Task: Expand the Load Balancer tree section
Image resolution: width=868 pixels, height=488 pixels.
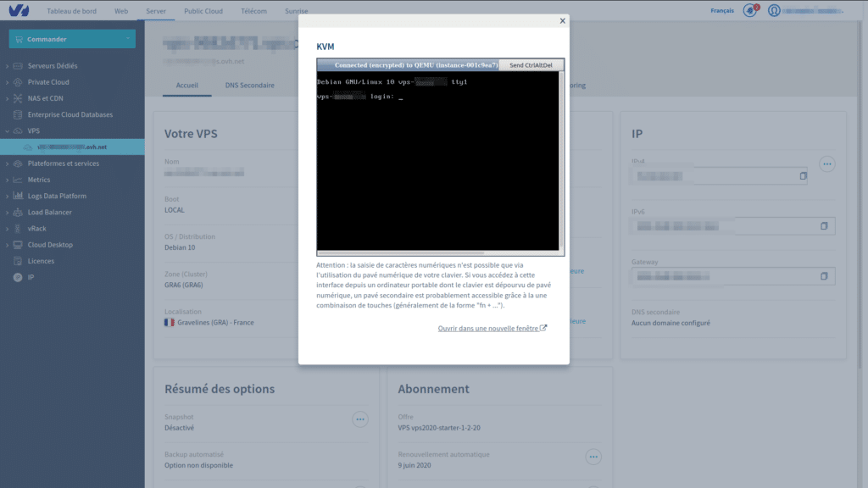Action: [x=7, y=213]
